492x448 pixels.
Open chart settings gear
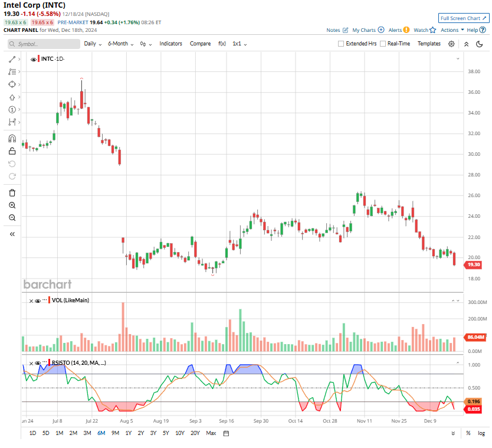click(451, 44)
